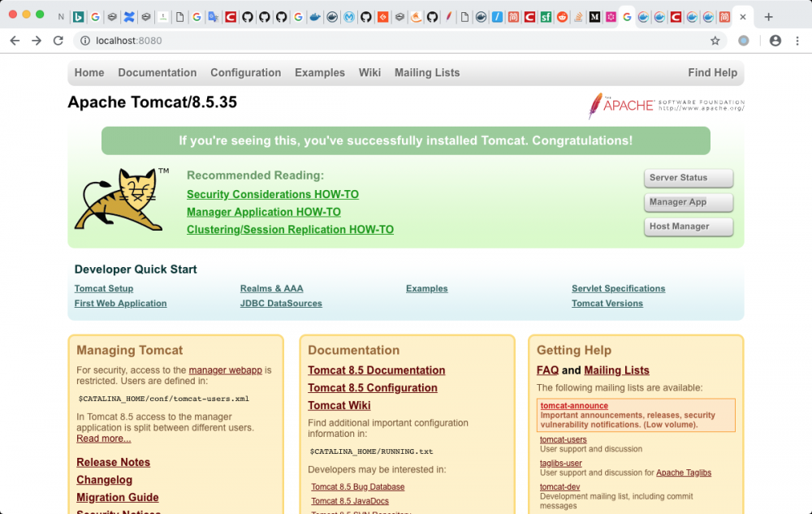
Task: Switch to the MuleSoft tab
Action: [x=349, y=17]
